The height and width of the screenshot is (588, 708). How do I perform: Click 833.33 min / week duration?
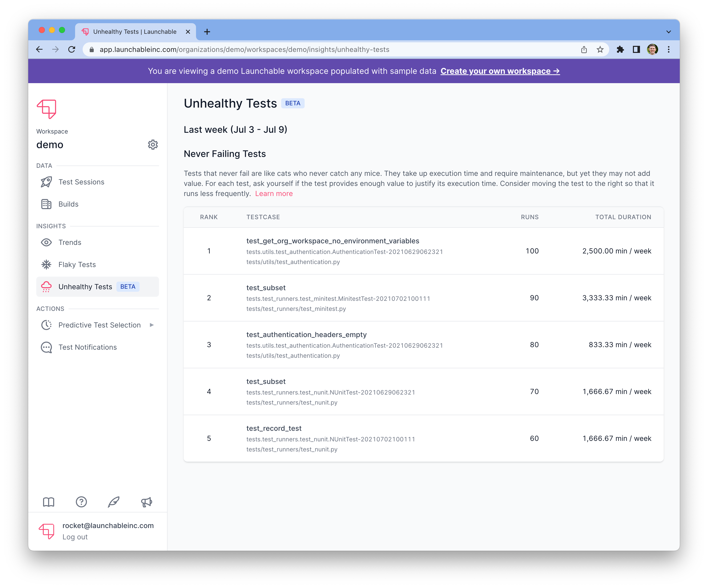pos(620,345)
